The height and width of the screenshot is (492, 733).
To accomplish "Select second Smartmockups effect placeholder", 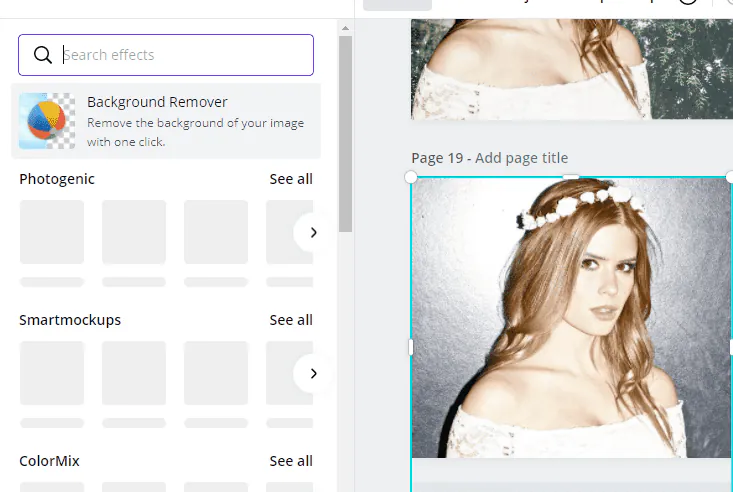I will (x=134, y=373).
